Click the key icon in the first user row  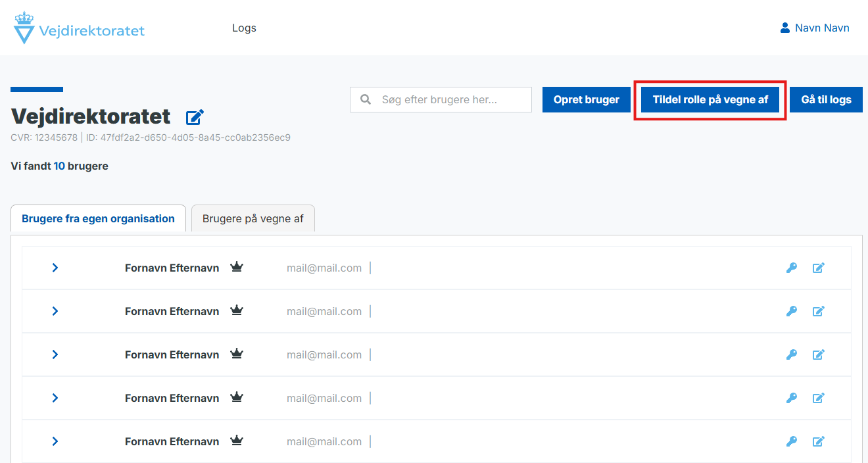point(792,268)
